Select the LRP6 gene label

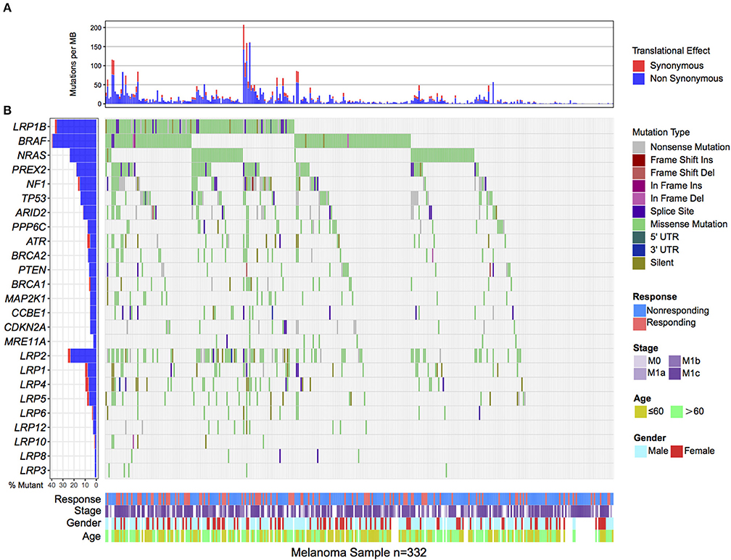point(33,413)
